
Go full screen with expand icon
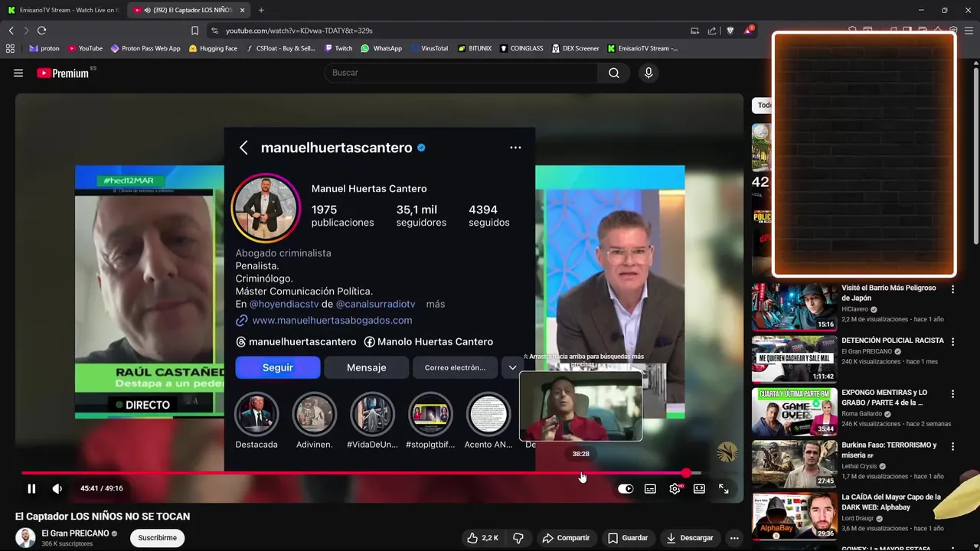pyautogui.click(x=724, y=489)
